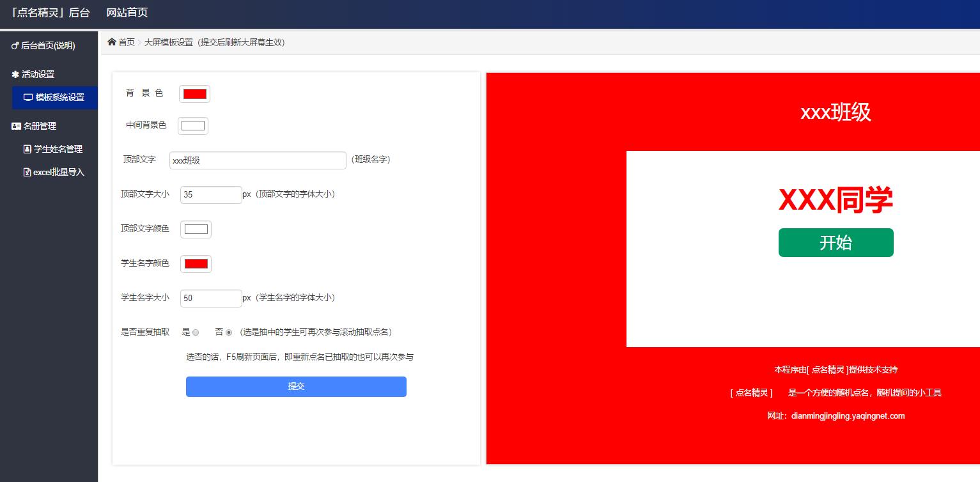Click the monitor icon beside 模板系统设置
The height and width of the screenshot is (482, 980).
tap(27, 97)
